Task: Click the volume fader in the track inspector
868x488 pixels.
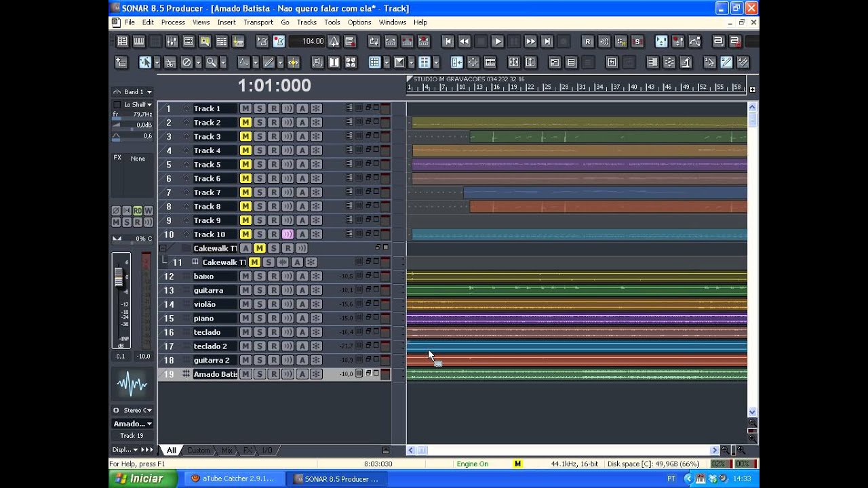Action: tap(119, 277)
